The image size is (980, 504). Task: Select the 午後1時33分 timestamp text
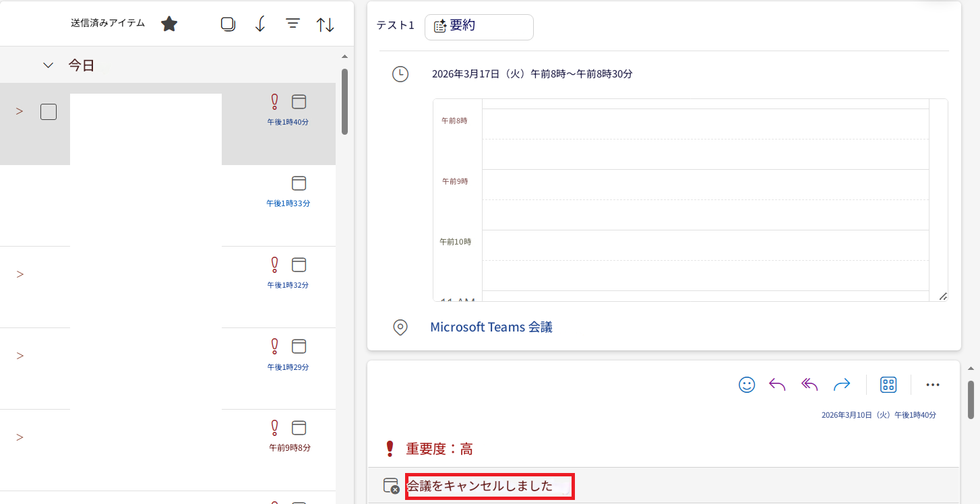[288, 203]
